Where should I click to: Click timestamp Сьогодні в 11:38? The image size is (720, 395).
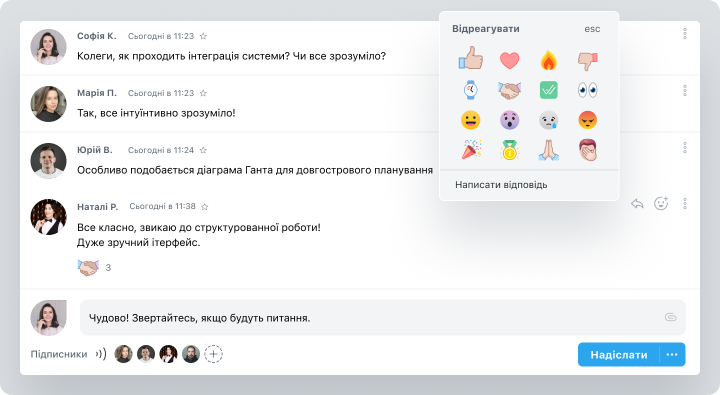163,206
